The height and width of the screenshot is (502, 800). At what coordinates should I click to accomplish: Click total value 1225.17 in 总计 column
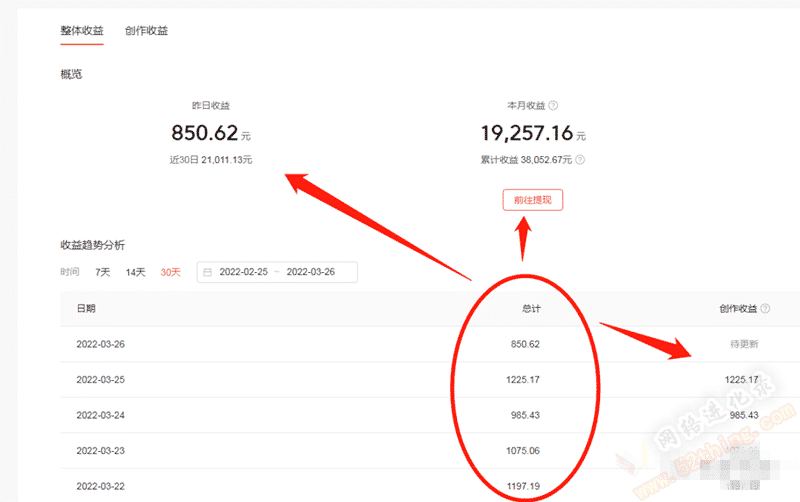click(523, 380)
